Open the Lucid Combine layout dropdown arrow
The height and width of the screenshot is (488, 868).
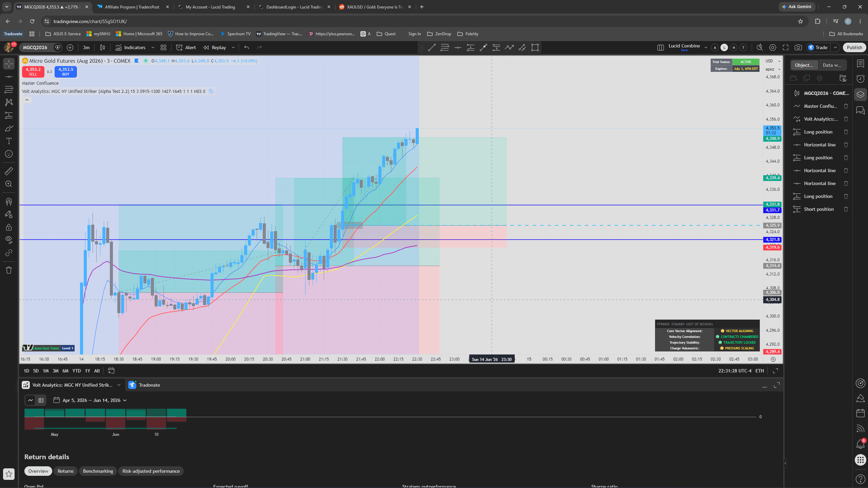[706, 47]
